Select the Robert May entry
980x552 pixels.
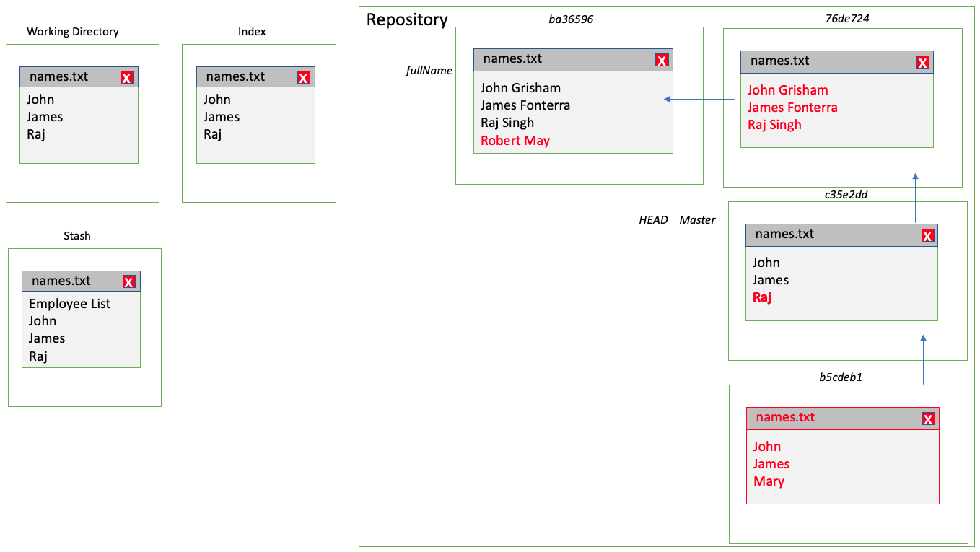tap(515, 140)
